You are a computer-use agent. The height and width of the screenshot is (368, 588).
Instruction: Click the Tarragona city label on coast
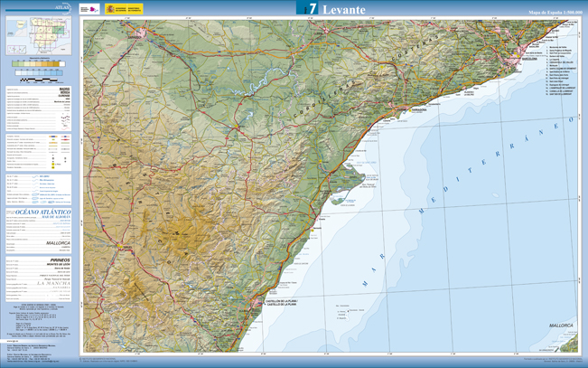(x=417, y=109)
